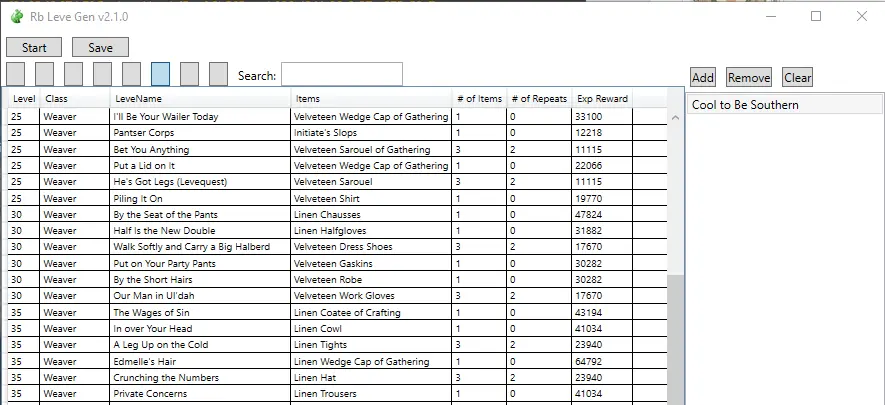Toggle the blank filter box beside Search label

[x=218, y=74]
